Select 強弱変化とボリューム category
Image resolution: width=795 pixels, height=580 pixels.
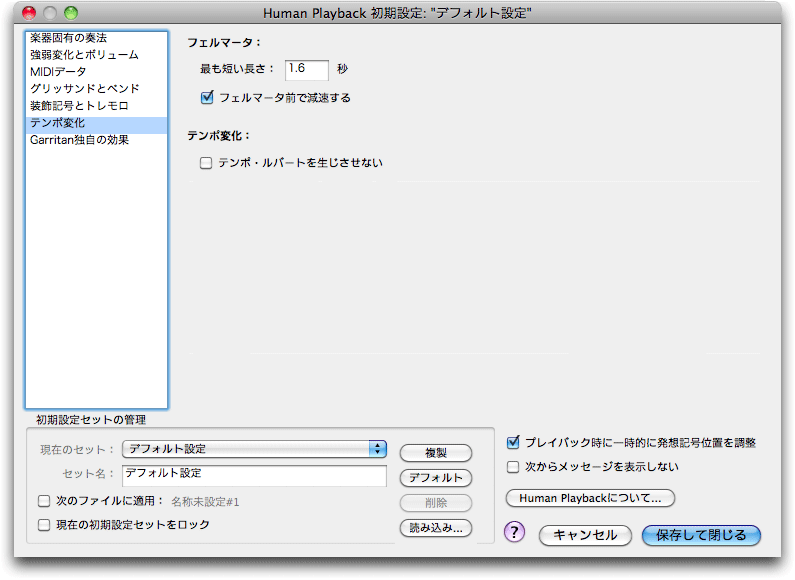click(96, 55)
